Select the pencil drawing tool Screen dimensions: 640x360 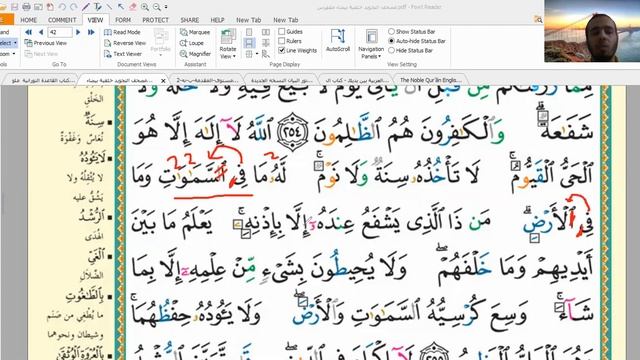tap(86, 7)
